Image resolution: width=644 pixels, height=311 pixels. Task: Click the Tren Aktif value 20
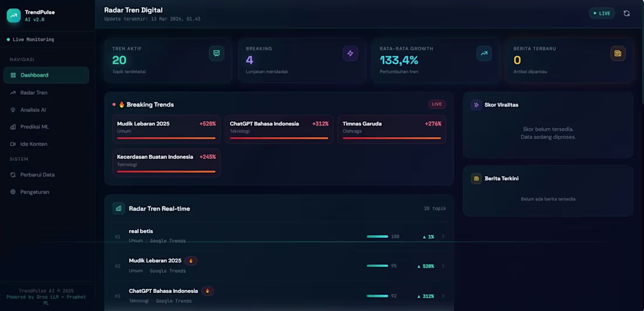click(119, 60)
